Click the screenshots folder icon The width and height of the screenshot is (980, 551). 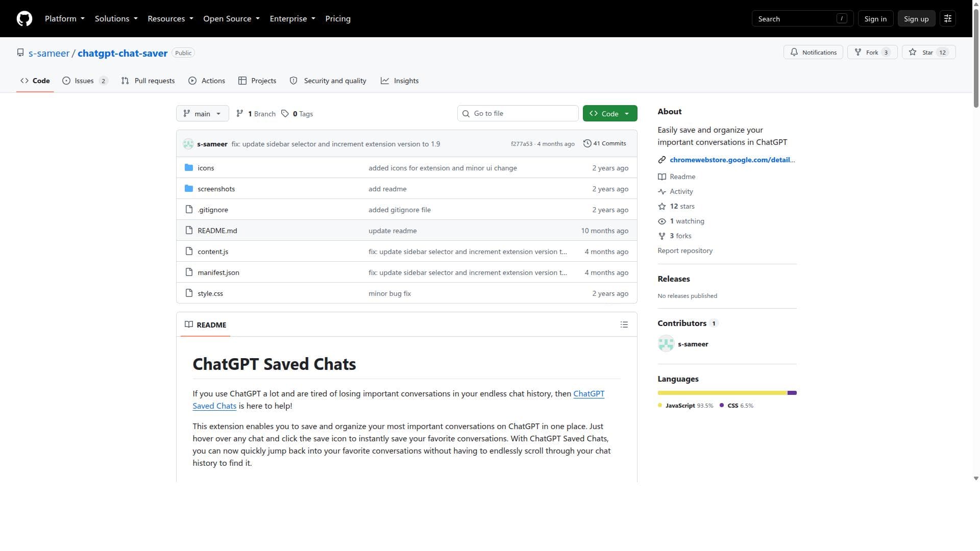(189, 189)
